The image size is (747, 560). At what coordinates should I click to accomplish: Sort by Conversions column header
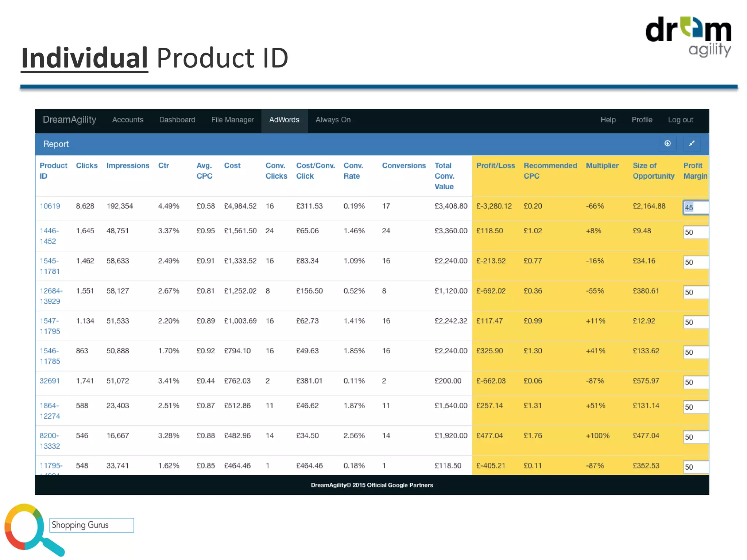pyautogui.click(x=404, y=166)
